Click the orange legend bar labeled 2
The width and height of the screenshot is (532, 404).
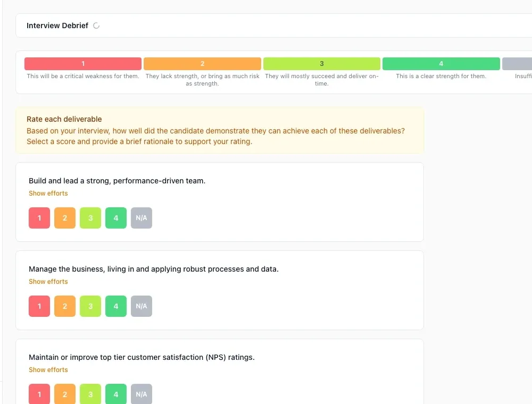click(202, 64)
